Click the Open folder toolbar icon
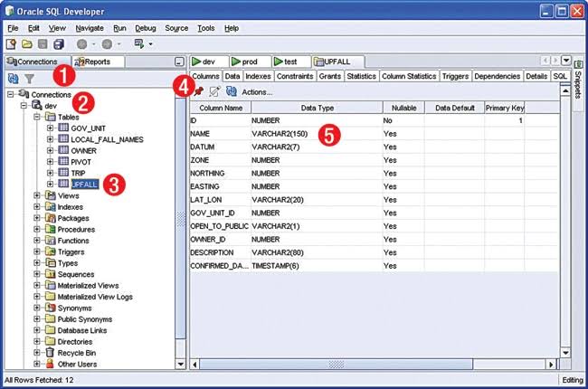588x389 pixels. click(x=26, y=44)
